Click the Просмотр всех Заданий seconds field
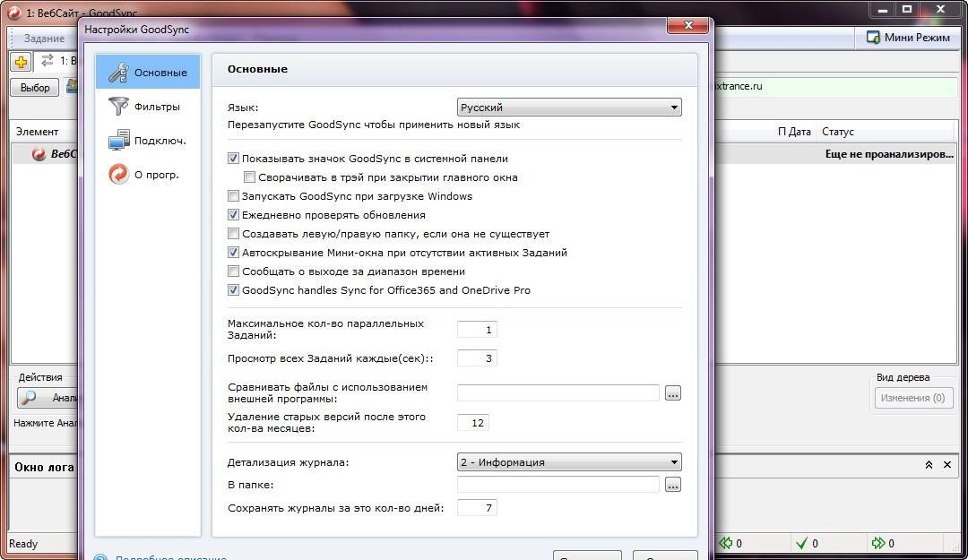Viewport: 968px width, 560px height. (477, 358)
